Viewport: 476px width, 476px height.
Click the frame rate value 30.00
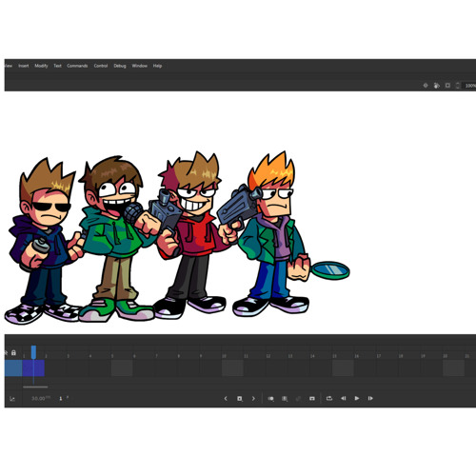coord(38,398)
